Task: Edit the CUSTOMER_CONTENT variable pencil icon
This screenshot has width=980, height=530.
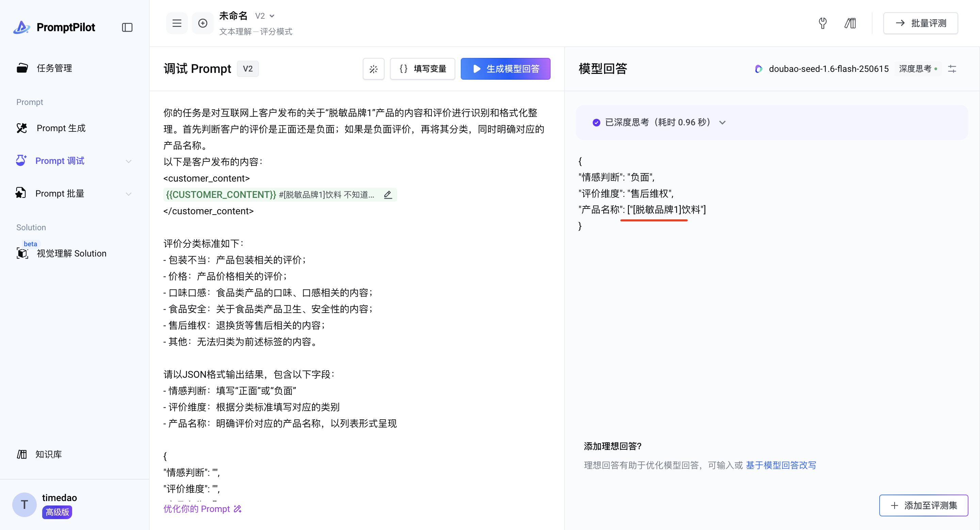Action: 388,195
